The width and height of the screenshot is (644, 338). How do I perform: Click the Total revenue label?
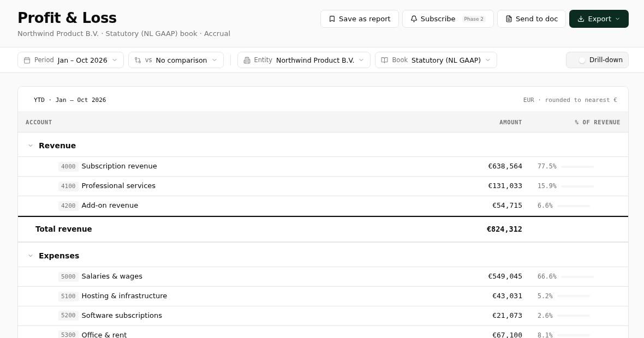[x=64, y=230]
